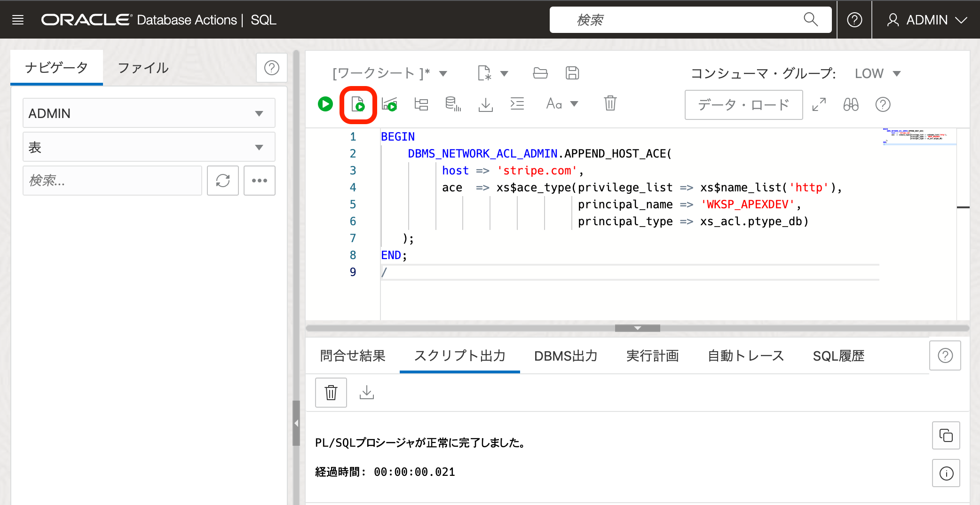
Task: Download the editor contents via toolbar
Action: point(485,104)
